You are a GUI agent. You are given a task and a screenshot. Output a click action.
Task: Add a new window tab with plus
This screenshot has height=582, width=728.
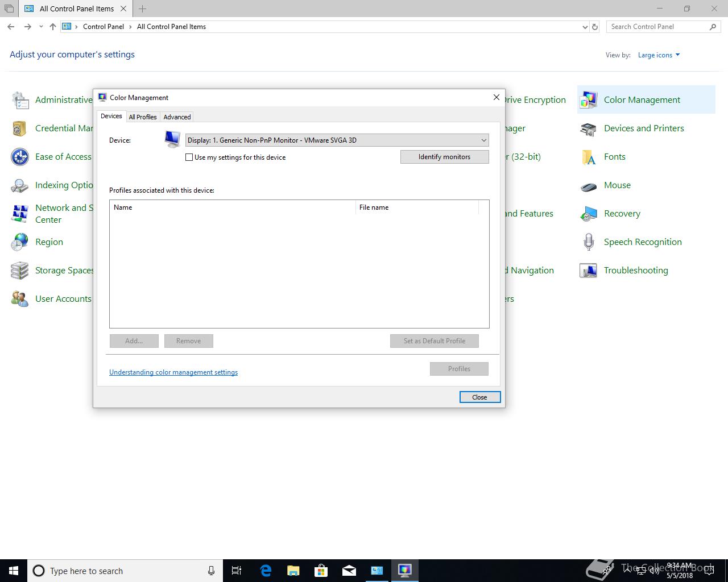143,9
